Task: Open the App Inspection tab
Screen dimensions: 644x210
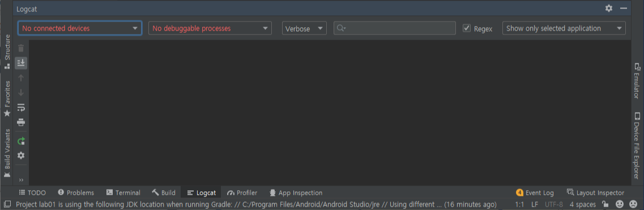Action: (296, 193)
